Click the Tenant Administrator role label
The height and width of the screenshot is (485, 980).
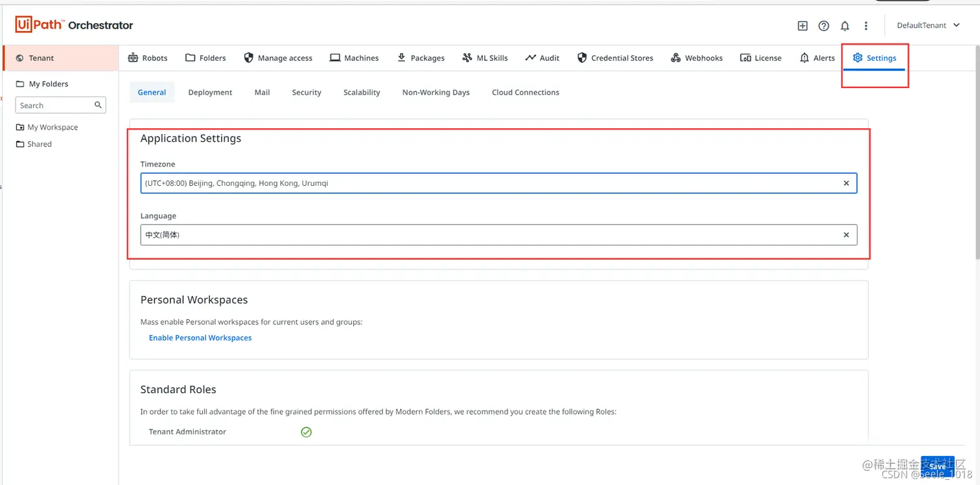pyautogui.click(x=187, y=432)
